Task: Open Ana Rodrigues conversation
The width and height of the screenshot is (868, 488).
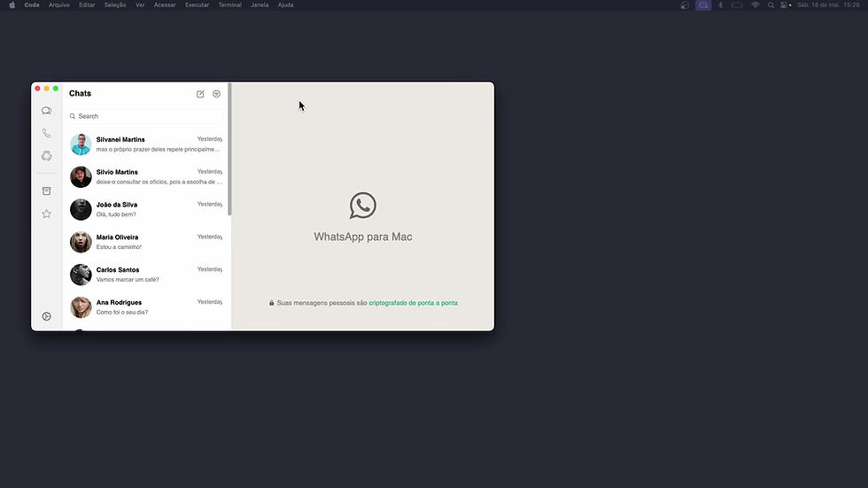Action: 146,307
